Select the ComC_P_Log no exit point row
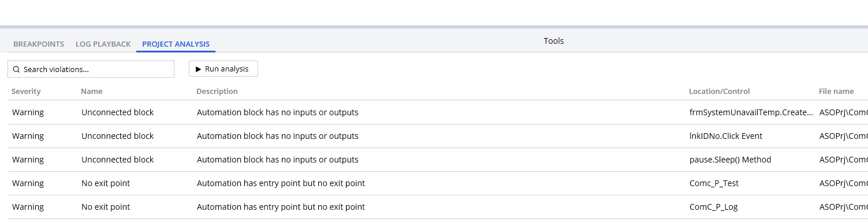This screenshot has width=868, height=223. 438,207
